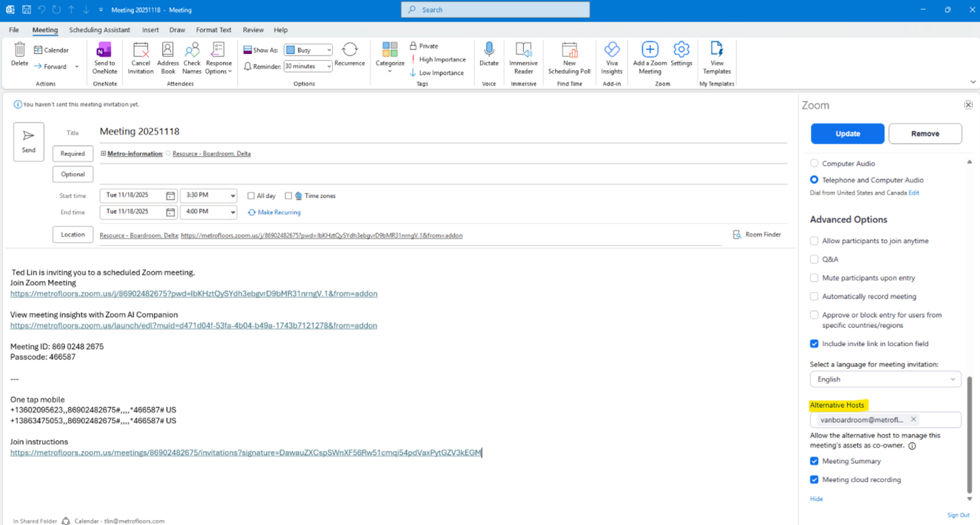Select Telephone and Computer Audio
This screenshot has width=980, height=525.
tap(814, 180)
